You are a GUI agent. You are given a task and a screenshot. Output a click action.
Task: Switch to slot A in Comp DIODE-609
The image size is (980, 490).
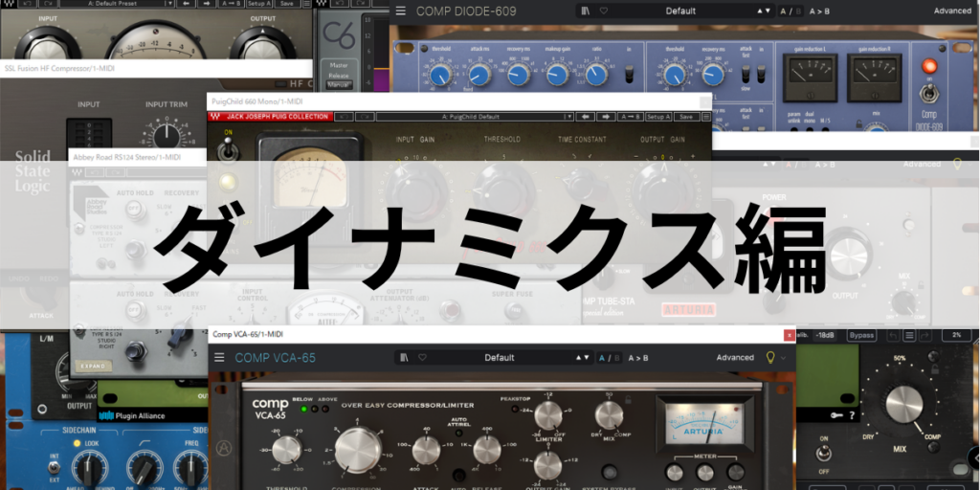click(783, 11)
